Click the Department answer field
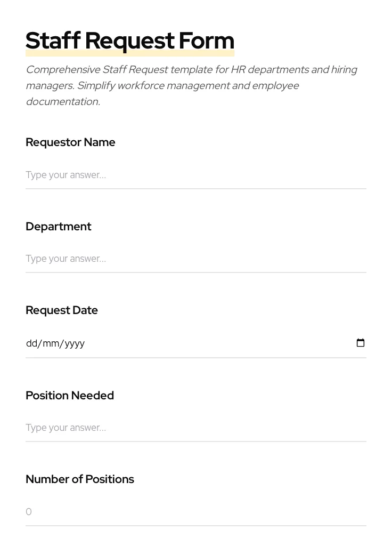This screenshot has width=392, height=546. pos(160,259)
